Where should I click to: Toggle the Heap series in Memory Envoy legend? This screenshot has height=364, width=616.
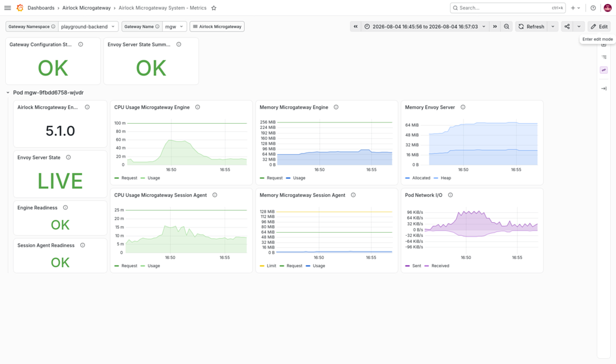click(x=442, y=178)
